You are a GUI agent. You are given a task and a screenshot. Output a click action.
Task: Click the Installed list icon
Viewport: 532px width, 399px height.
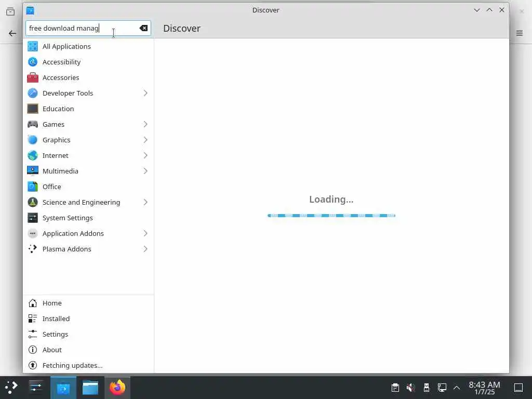pyautogui.click(x=33, y=318)
